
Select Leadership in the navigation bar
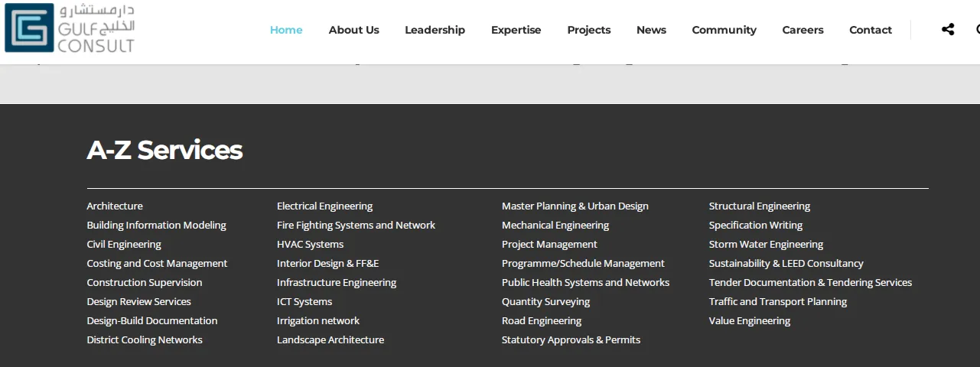pyautogui.click(x=435, y=30)
